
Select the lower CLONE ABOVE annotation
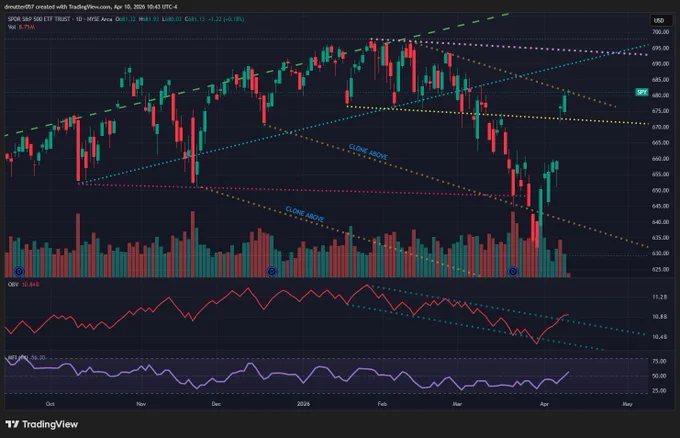point(304,214)
